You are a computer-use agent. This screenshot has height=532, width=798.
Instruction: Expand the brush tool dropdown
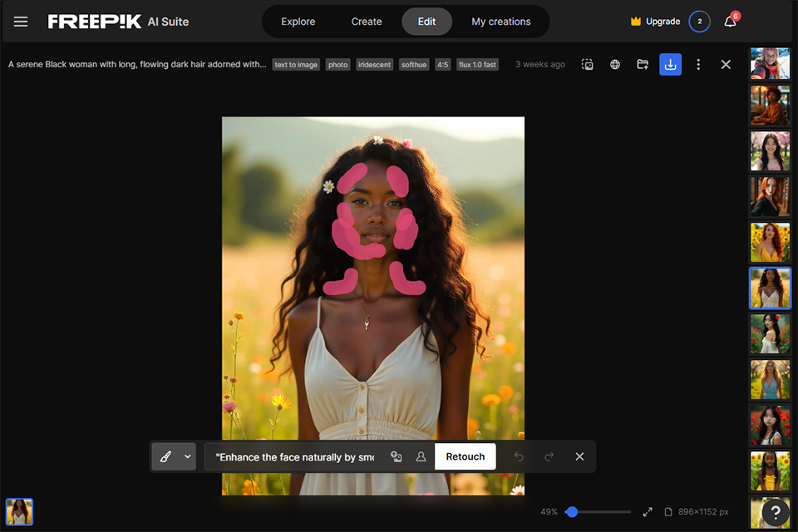click(x=187, y=456)
